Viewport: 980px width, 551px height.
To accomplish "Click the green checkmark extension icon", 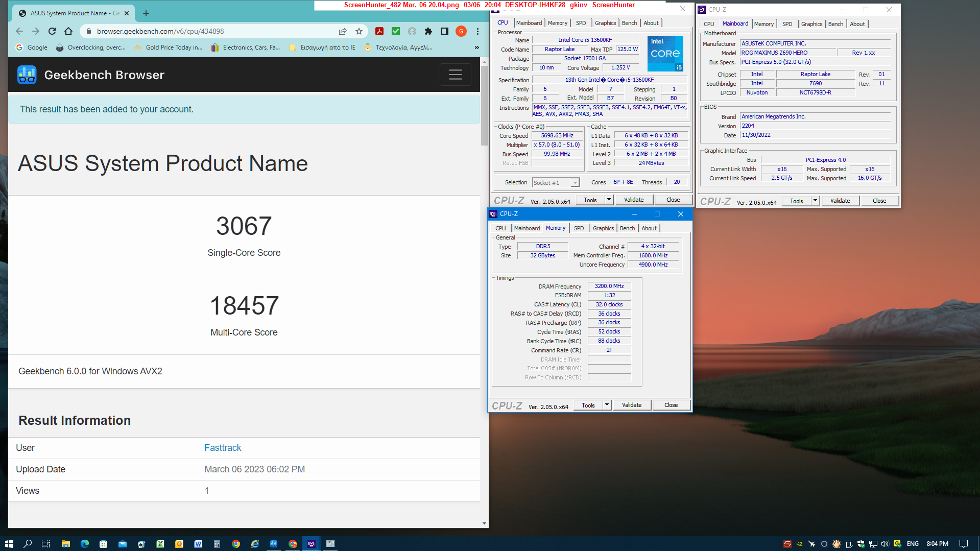I will 396,31.
